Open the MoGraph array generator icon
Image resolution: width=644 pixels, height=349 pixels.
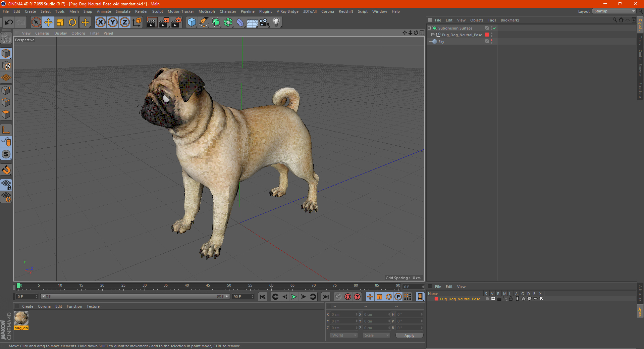(x=228, y=22)
